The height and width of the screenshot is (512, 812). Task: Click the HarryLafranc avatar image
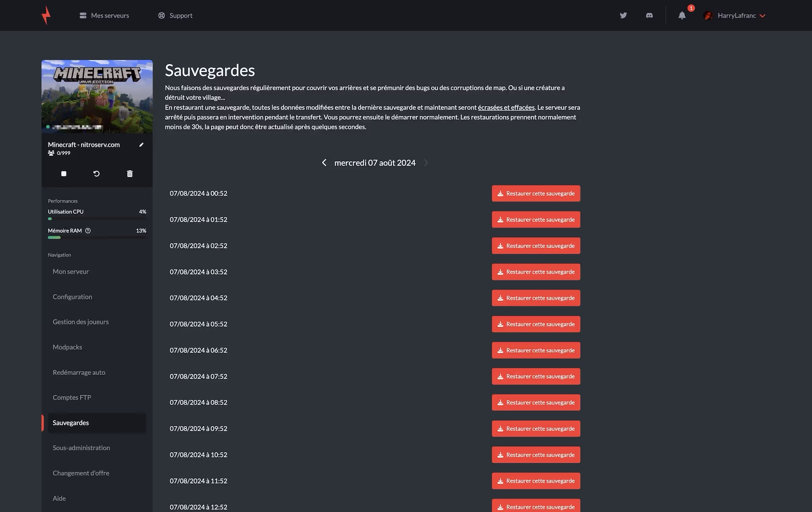708,16
